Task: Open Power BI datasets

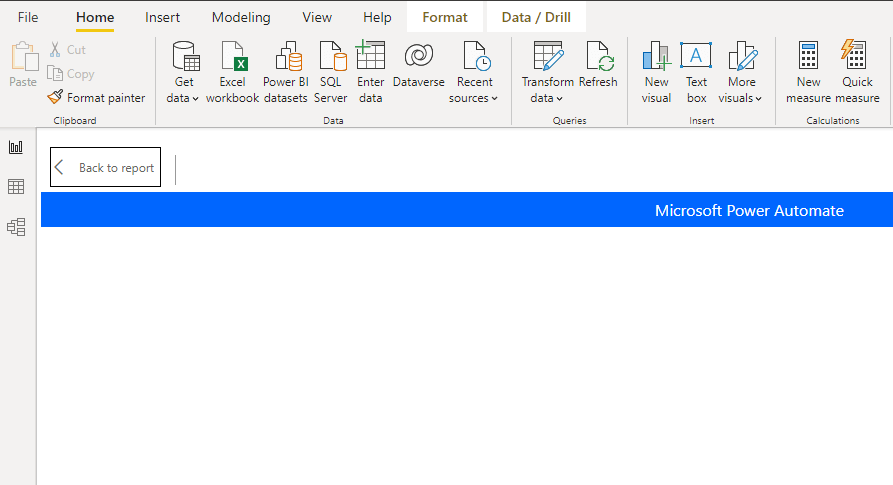Action: click(x=285, y=72)
